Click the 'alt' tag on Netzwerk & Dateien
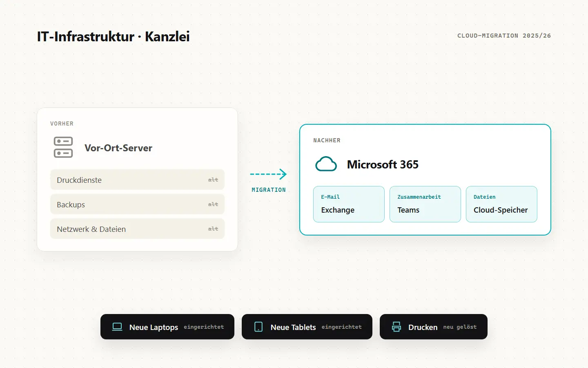 (x=213, y=229)
